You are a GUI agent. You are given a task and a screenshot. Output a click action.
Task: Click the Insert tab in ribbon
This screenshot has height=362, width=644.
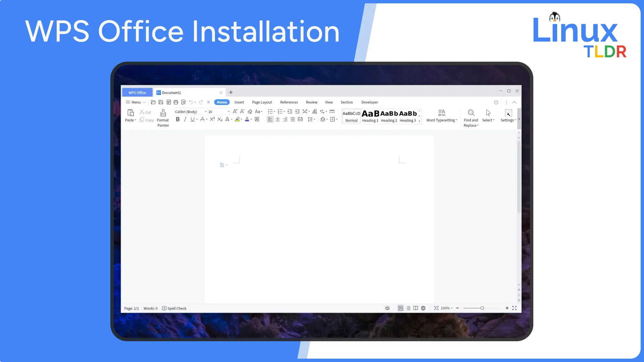click(239, 102)
